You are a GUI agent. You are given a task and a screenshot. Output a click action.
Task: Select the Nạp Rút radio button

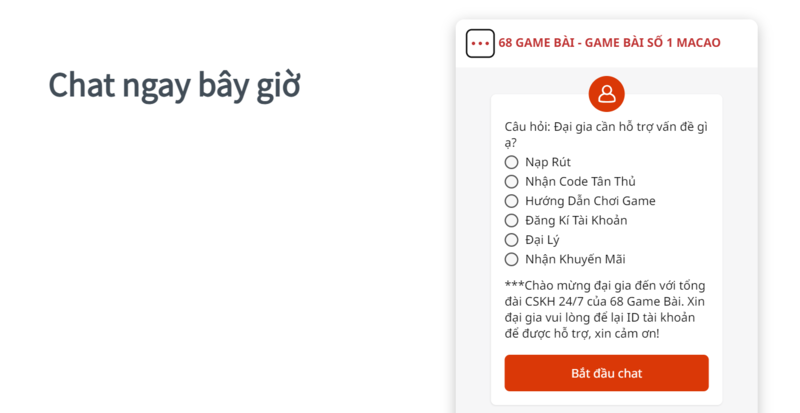(511, 162)
